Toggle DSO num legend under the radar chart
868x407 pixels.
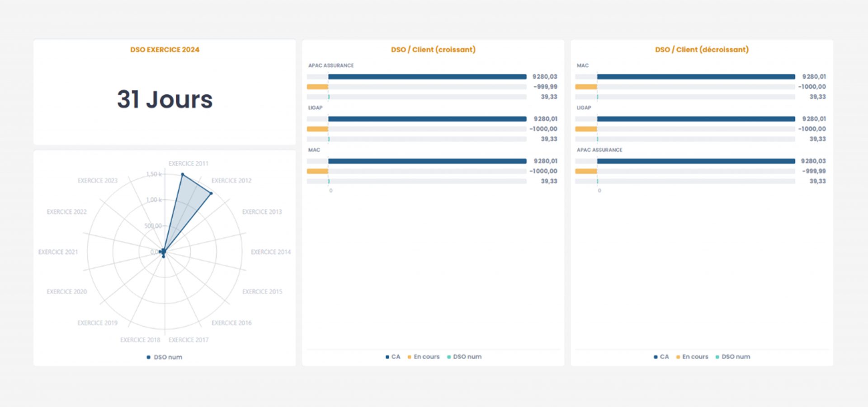coord(165,357)
